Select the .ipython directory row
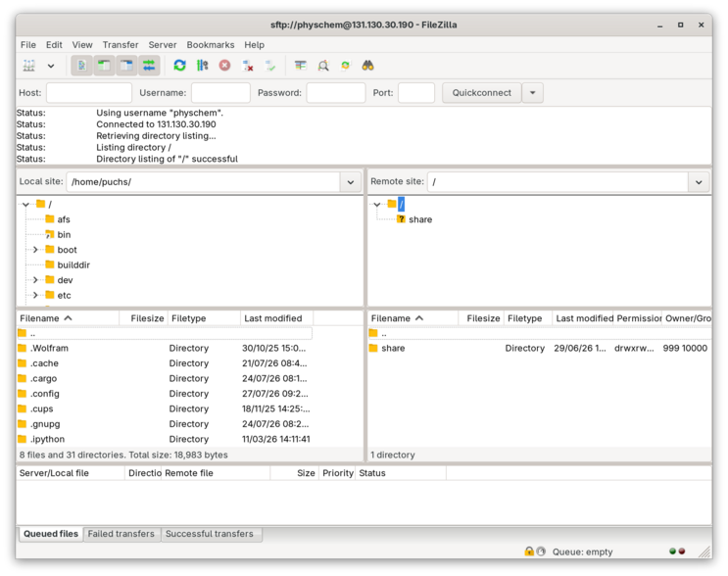Viewport: 728px width, 576px height. tap(165, 439)
